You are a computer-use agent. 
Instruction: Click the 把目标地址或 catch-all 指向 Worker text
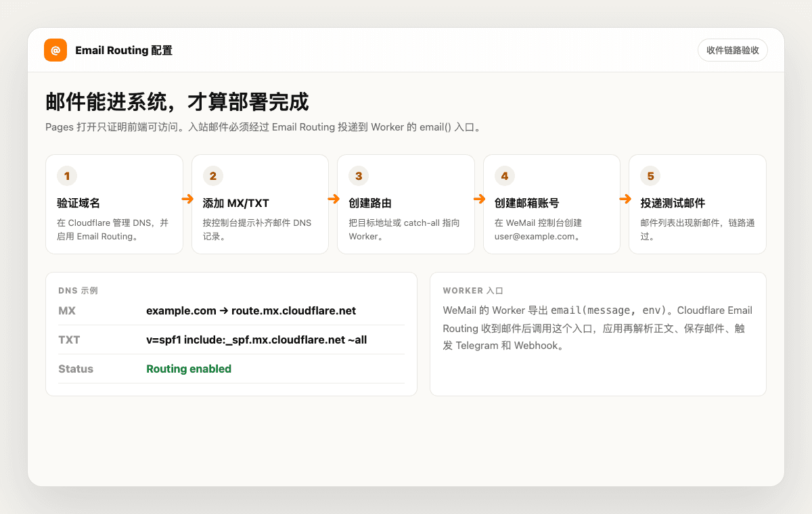pyautogui.click(x=404, y=229)
